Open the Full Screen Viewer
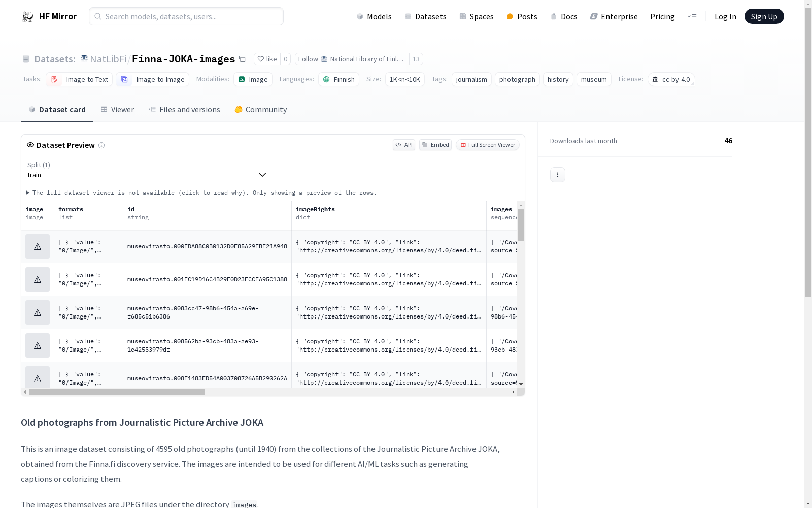This screenshot has width=812, height=508. 488,145
